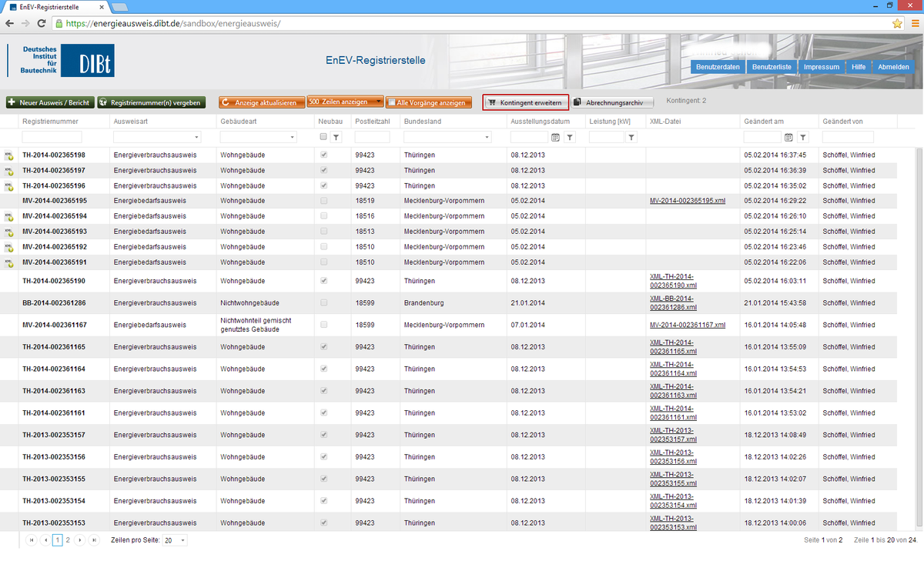Go to next page using pager arrow
Screen dimensions: 924x561
[80, 540]
